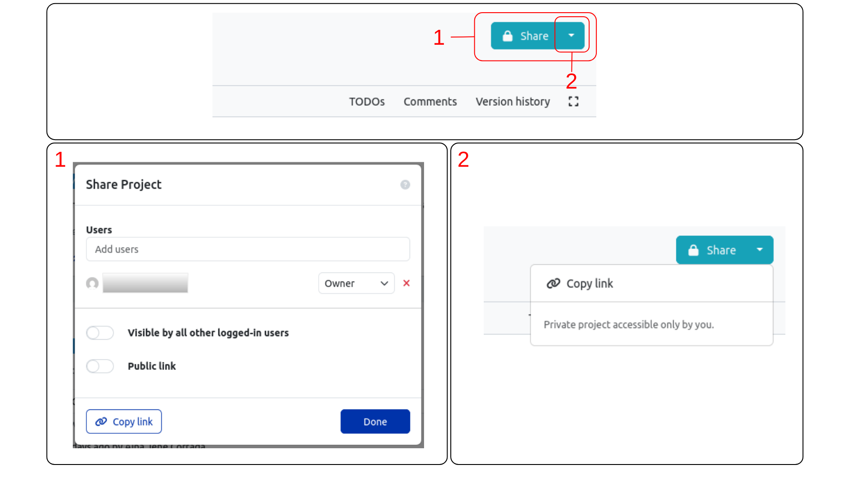Remove owner with red X icon
Screen dimensions: 868x488
coord(406,283)
